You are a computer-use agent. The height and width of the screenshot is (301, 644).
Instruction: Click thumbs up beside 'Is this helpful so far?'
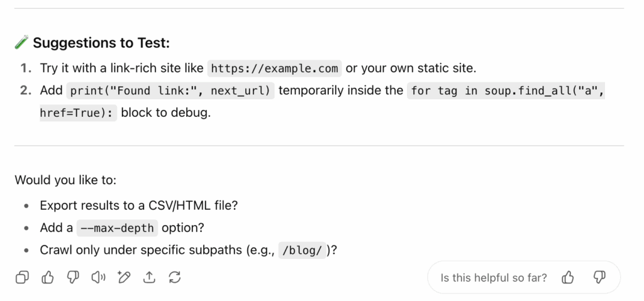click(568, 278)
